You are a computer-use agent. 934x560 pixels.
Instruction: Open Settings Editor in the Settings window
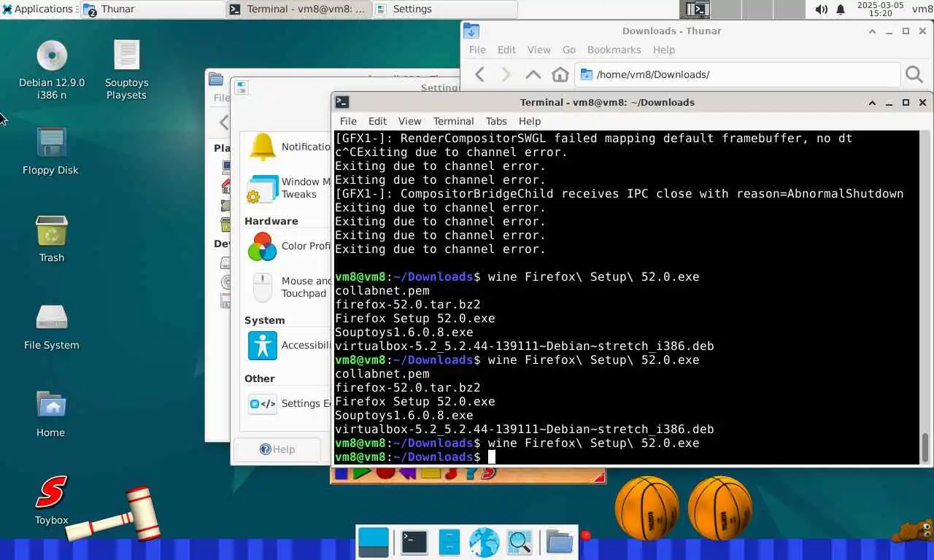tap(289, 403)
